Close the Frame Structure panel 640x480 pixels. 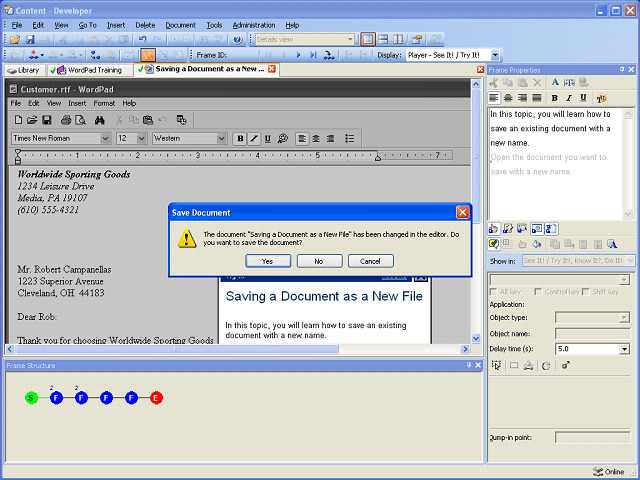click(478, 365)
